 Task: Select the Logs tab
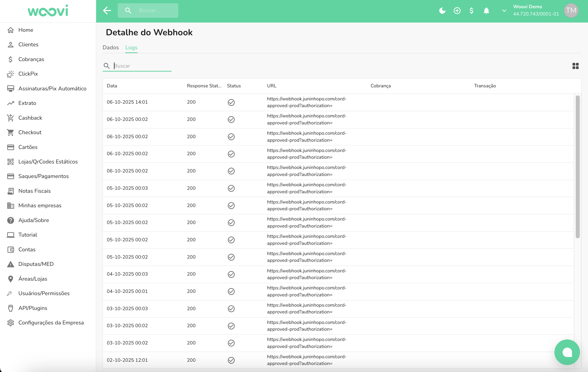click(x=131, y=47)
